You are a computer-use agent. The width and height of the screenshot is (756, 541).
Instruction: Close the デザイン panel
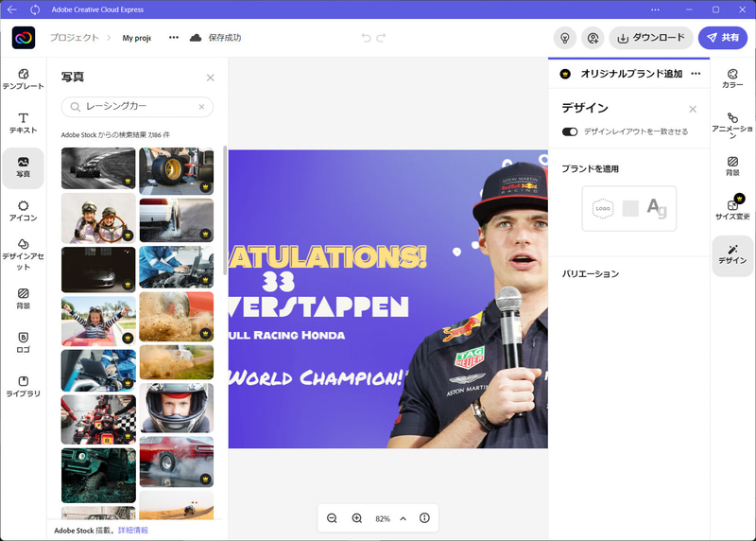(x=693, y=109)
